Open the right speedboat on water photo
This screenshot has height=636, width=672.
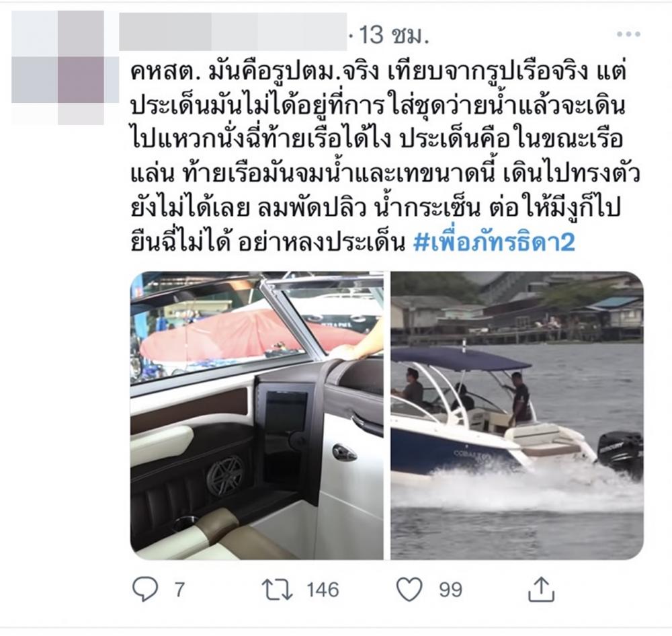pyautogui.click(x=517, y=415)
